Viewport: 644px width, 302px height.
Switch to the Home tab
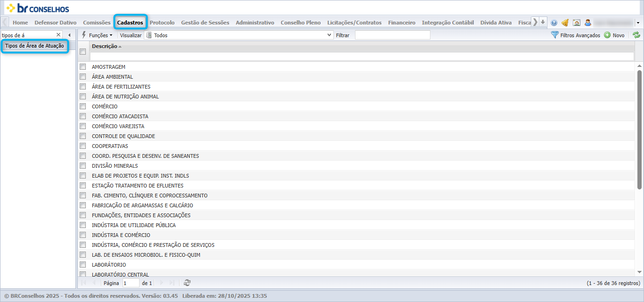point(20,23)
